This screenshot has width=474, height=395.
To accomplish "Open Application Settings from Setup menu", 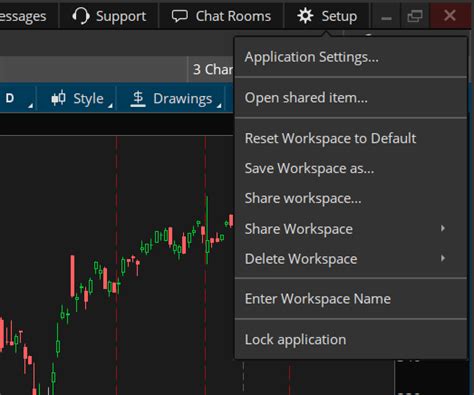I will 351,57.
